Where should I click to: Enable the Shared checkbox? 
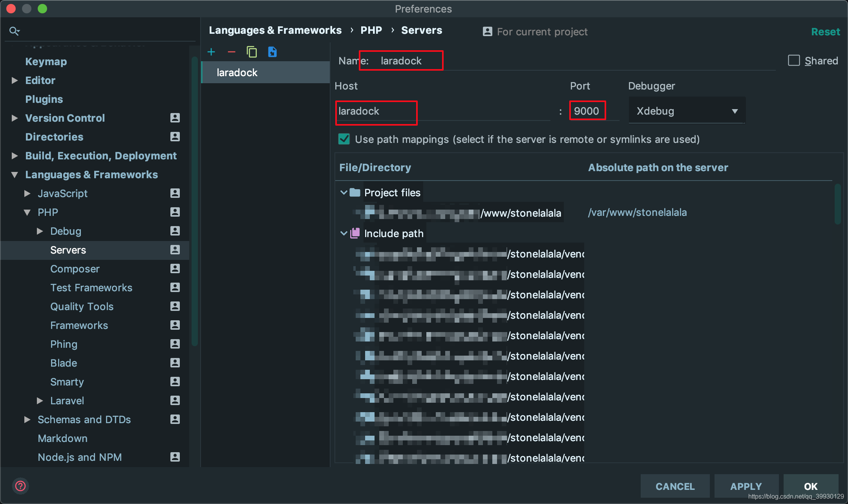794,60
